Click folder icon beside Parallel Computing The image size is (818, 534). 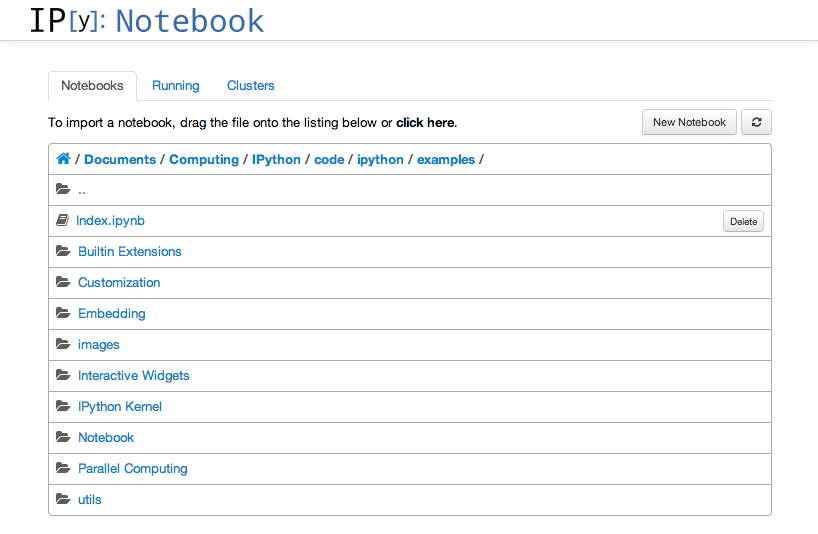pyautogui.click(x=63, y=468)
